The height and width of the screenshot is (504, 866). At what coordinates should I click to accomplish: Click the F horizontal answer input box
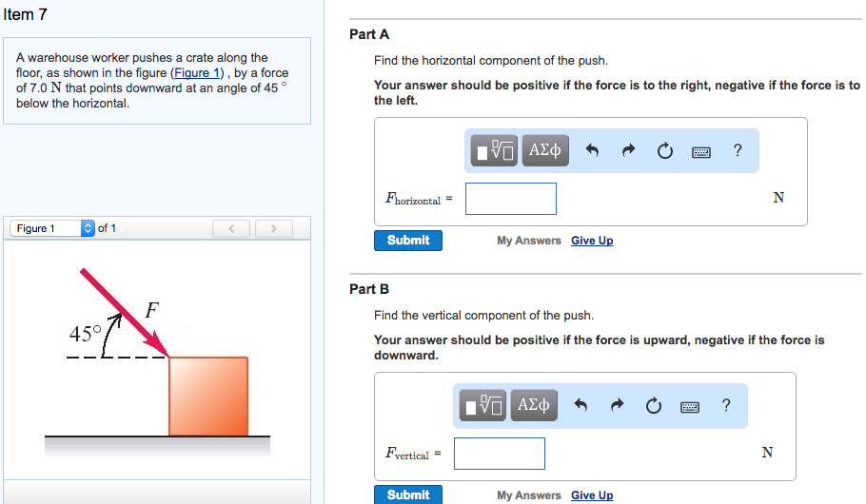coord(510,199)
